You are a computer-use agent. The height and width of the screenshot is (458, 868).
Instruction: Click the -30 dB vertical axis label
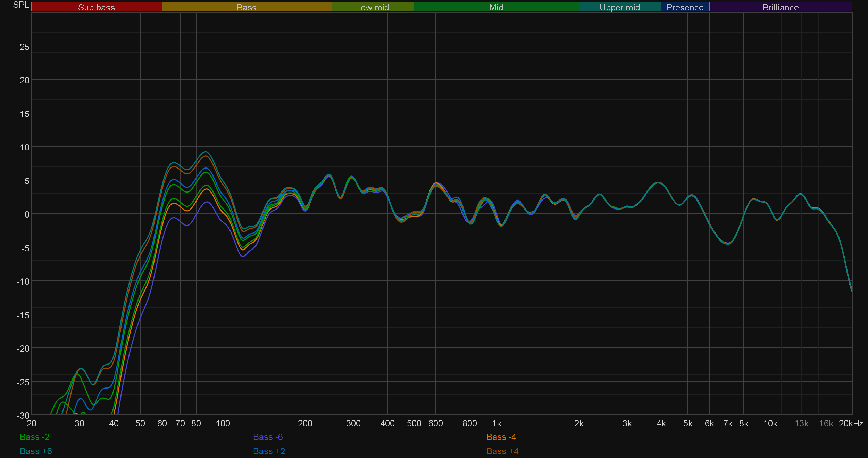point(23,415)
